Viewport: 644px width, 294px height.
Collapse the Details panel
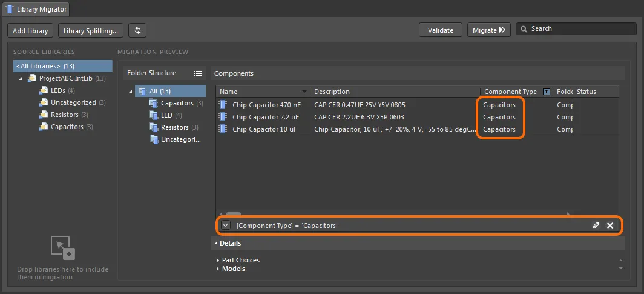click(215, 243)
